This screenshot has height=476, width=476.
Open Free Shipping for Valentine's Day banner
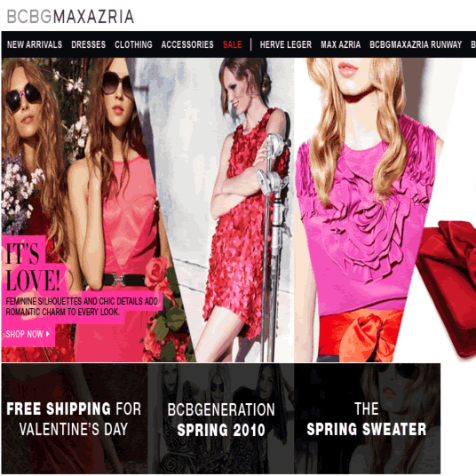(x=75, y=418)
